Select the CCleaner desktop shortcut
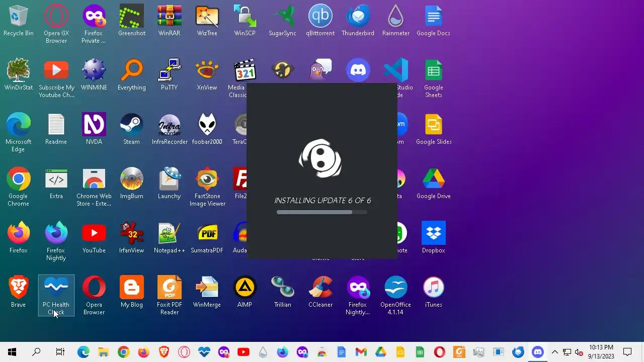Viewport: 644px width, 362px height. (320, 293)
